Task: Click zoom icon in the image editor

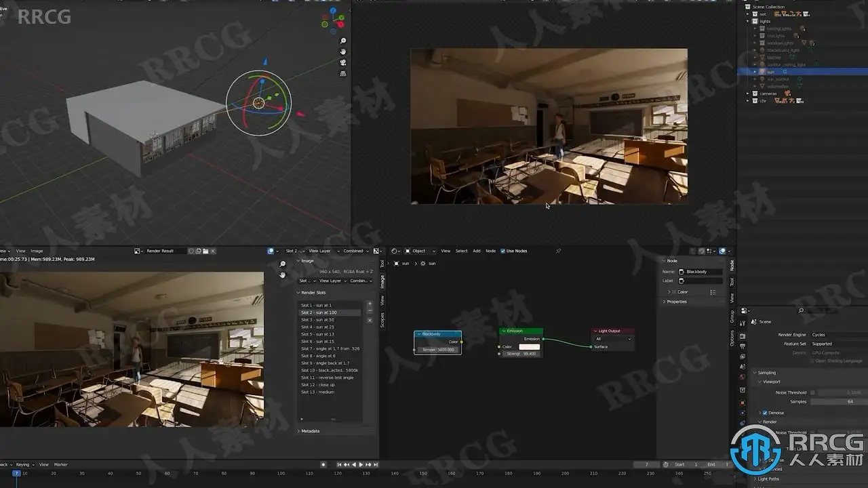Action: click(x=283, y=264)
